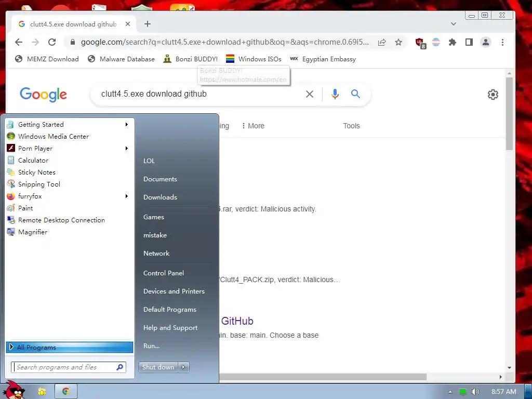Open LOL user folder in Start menu
The image size is (532, 399).
point(149,161)
